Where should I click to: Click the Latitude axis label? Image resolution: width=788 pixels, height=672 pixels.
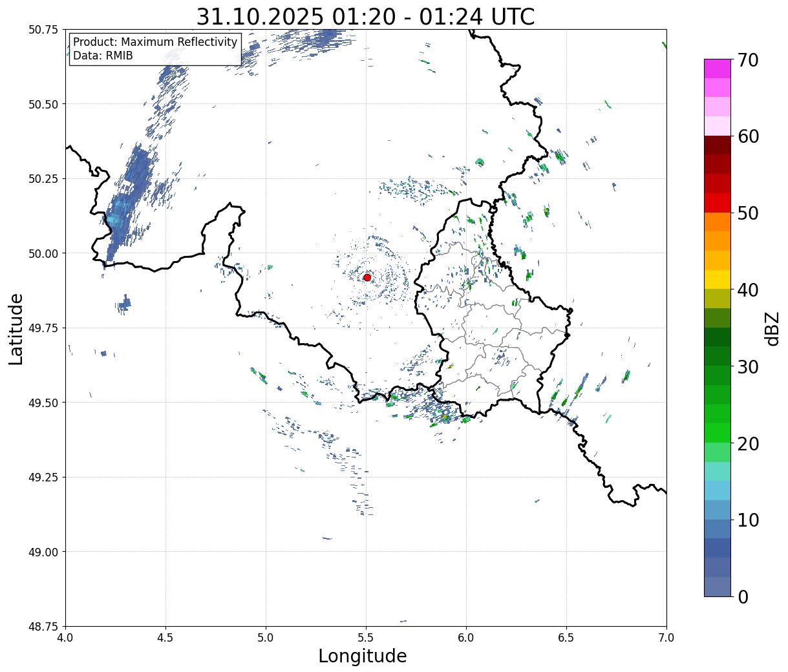(x=16, y=328)
